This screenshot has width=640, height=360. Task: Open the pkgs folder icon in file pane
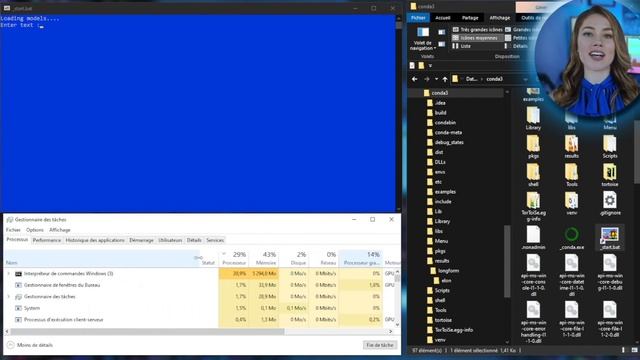[533, 144]
